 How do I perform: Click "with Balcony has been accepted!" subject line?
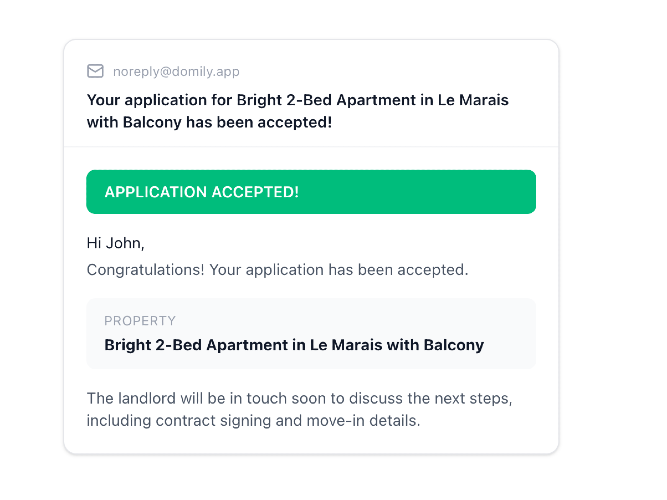pos(209,122)
